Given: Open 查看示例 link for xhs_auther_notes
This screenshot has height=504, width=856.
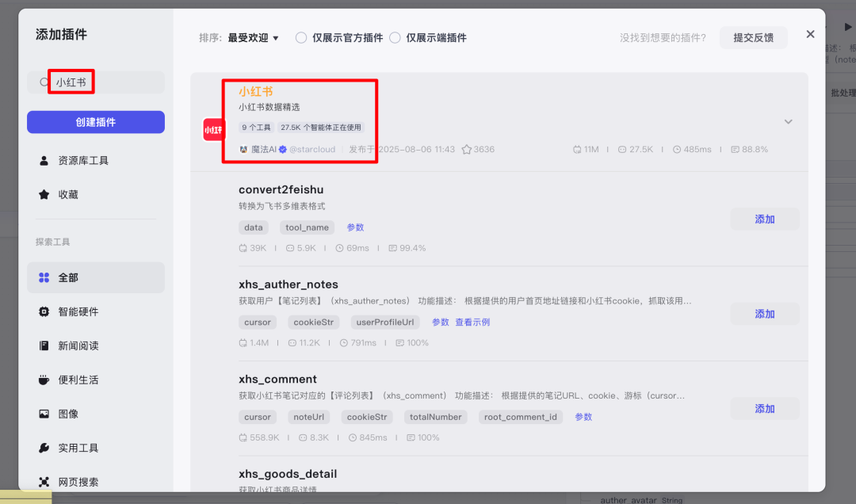Looking at the screenshot, I should [472, 323].
